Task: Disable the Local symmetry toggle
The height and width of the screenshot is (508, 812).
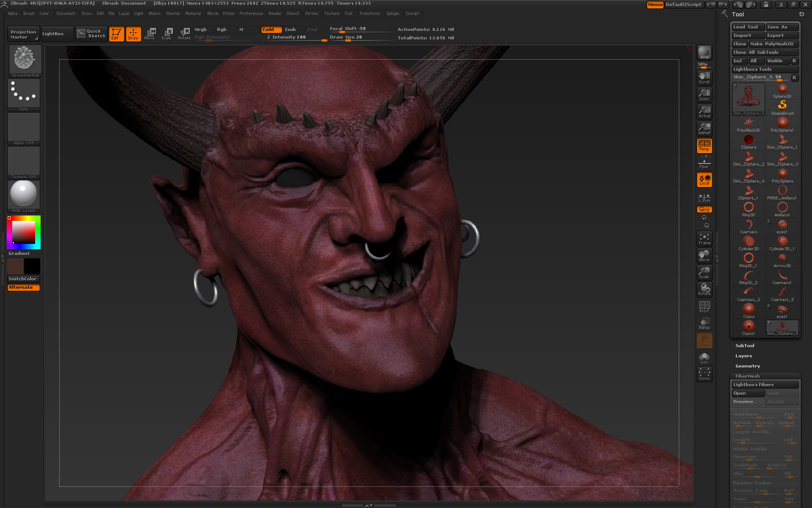Action: (x=704, y=179)
